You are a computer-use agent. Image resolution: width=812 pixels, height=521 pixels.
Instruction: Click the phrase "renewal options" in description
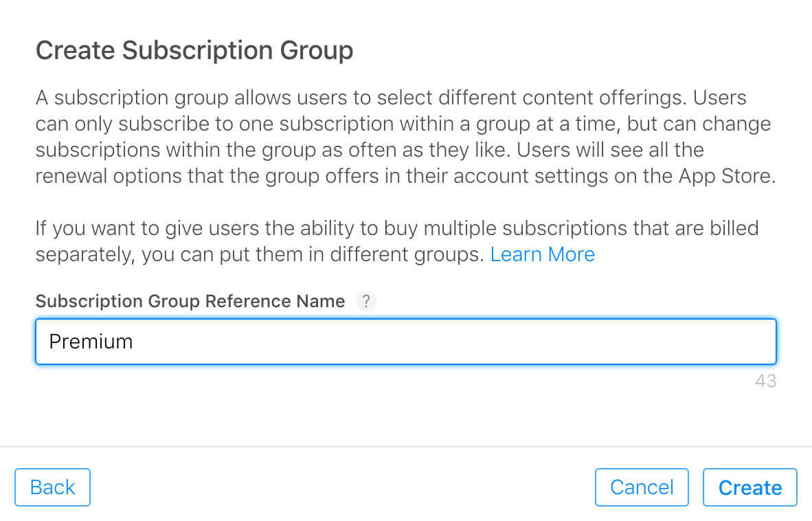point(108,176)
